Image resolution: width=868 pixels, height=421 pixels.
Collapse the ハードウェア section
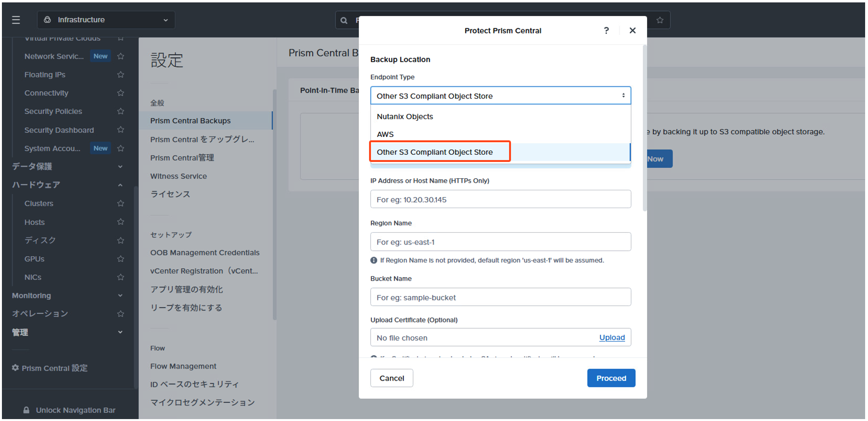pos(120,185)
